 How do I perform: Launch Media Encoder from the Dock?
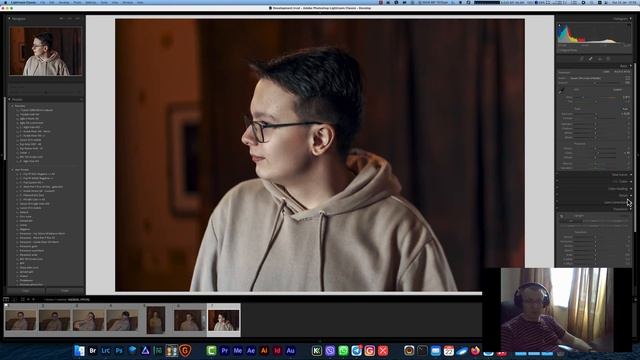(x=238, y=350)
